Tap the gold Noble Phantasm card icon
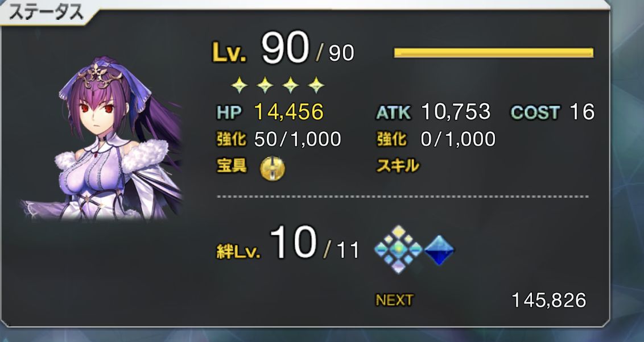This screenshot has height=342, width=644. coord(273,168)
